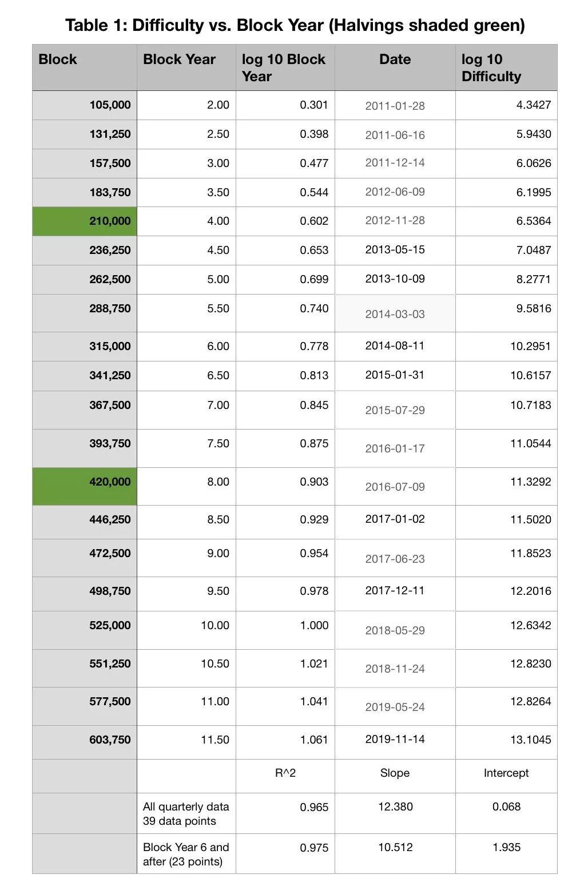588x890 pixels.
Task: Click the table title text
Action: click(x=295, y=25)
